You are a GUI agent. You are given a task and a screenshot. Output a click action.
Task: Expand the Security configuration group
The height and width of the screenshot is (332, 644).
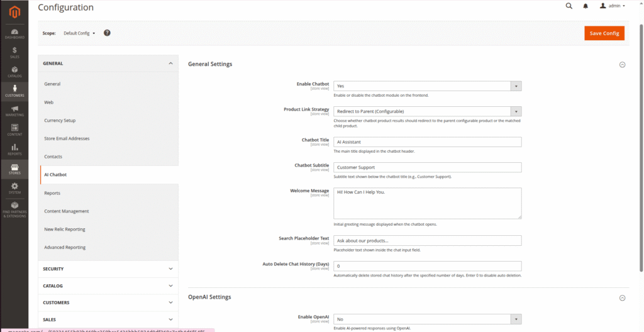click(108, 269)
